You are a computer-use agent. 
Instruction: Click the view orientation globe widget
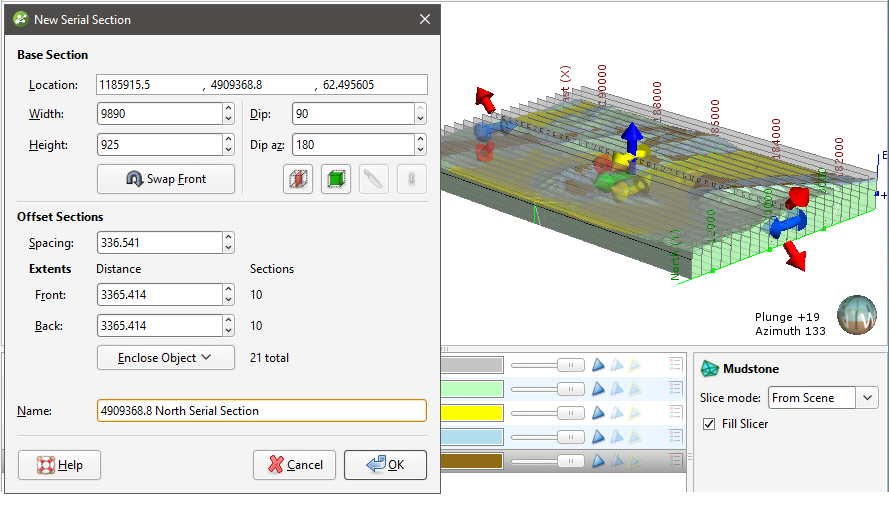tap(857, 315)
